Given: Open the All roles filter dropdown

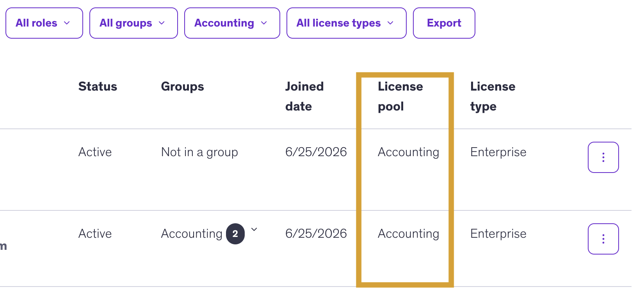Looking at the screenshot, I should (x=44, y=23).
